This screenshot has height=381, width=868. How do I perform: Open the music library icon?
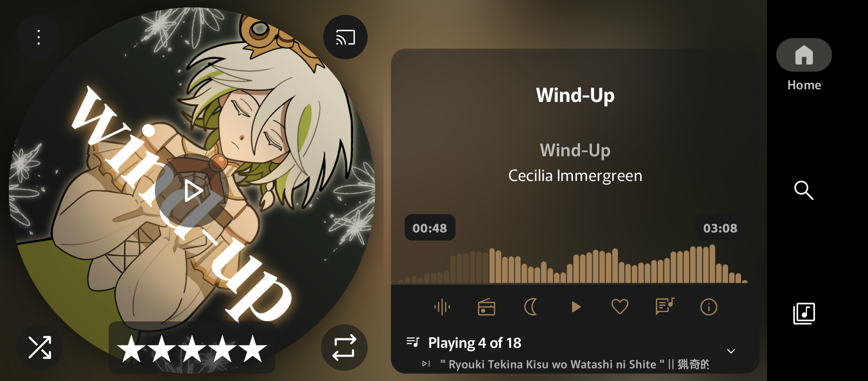click(x=804, y=313)
